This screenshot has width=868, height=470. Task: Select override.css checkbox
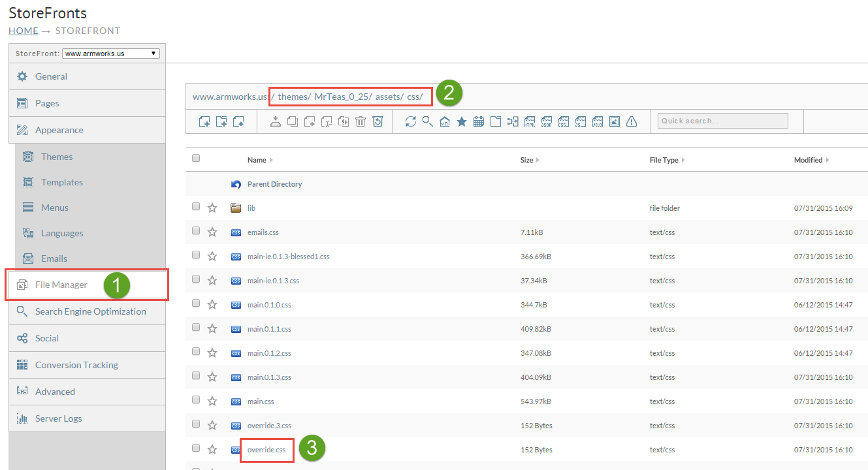pos(196,448)
